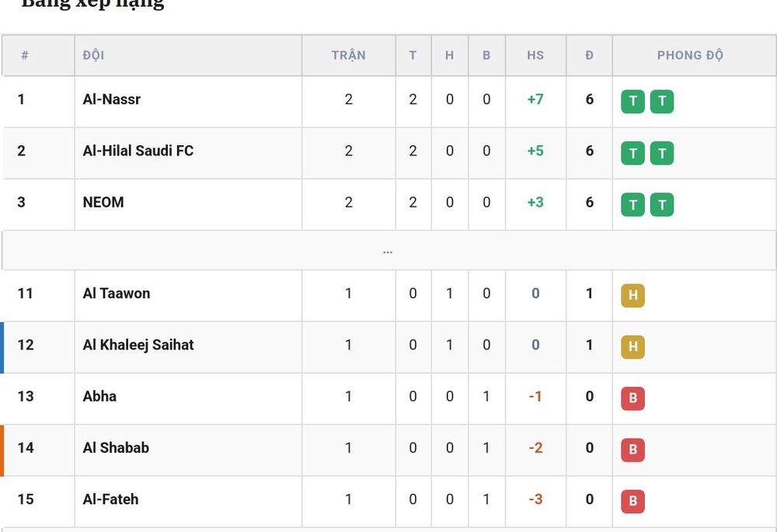The width and height of the screenshot is (777, 532).
Task: Click the PHONG ĐỘ column header
Action: coord(690,55)
